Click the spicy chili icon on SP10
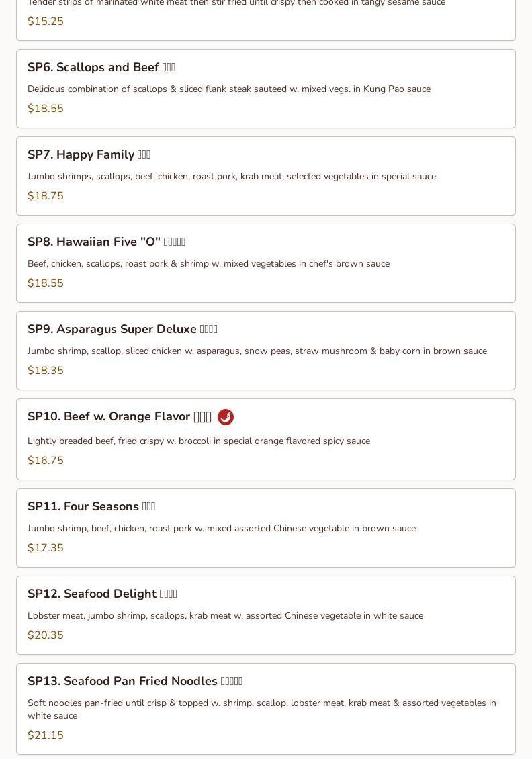This screenshot has height=759, width=532. coord(226,417)
